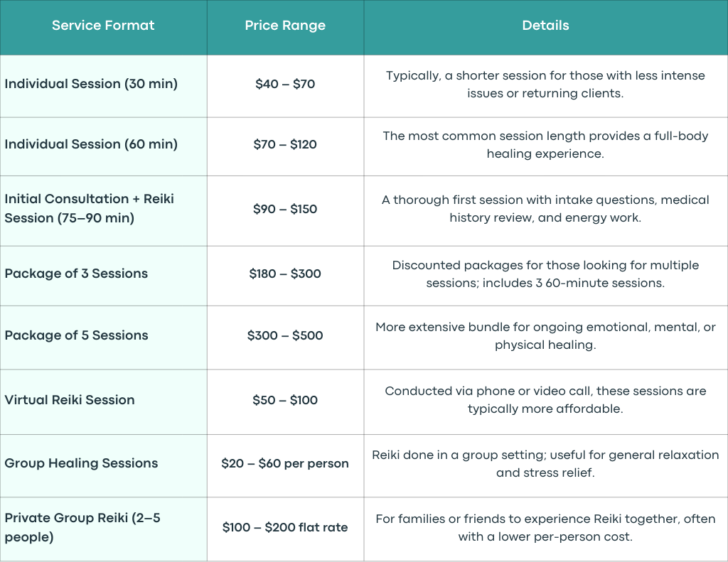Screen dimensions: 728x562
Task: Click the Details column header
Action: 545,28
